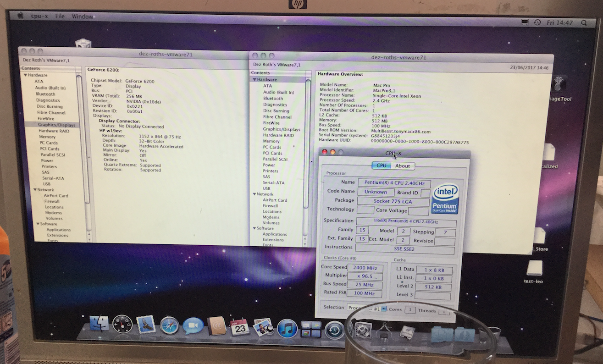This screenshot has width=603, height=364.
Task: Launch Mail from the Dock
Action: 146,325
